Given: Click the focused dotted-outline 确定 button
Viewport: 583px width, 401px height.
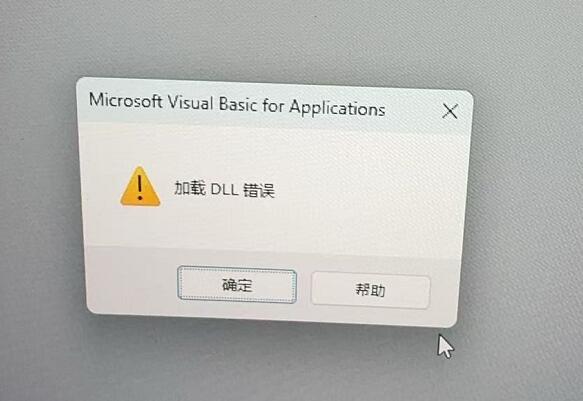Looking at the screenshot, I should 237,285.
